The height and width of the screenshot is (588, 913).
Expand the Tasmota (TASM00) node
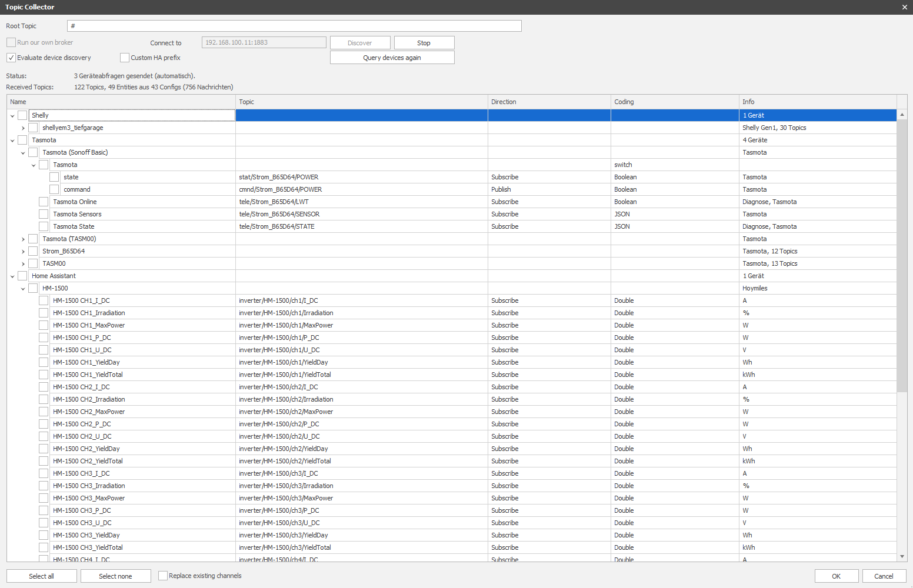tap(23, 239)
